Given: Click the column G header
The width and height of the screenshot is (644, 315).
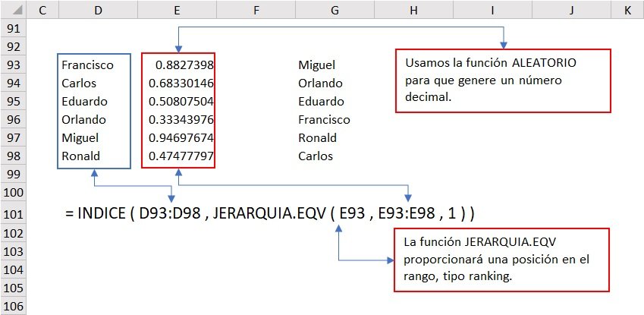Looking at the screenshot, I should click(334, 10).
